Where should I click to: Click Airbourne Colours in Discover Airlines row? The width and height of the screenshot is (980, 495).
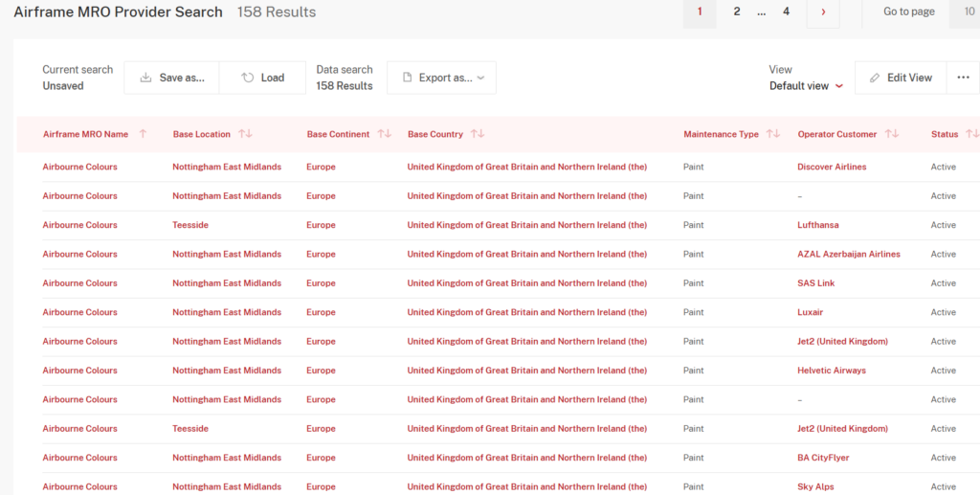(x=80, y=167)
